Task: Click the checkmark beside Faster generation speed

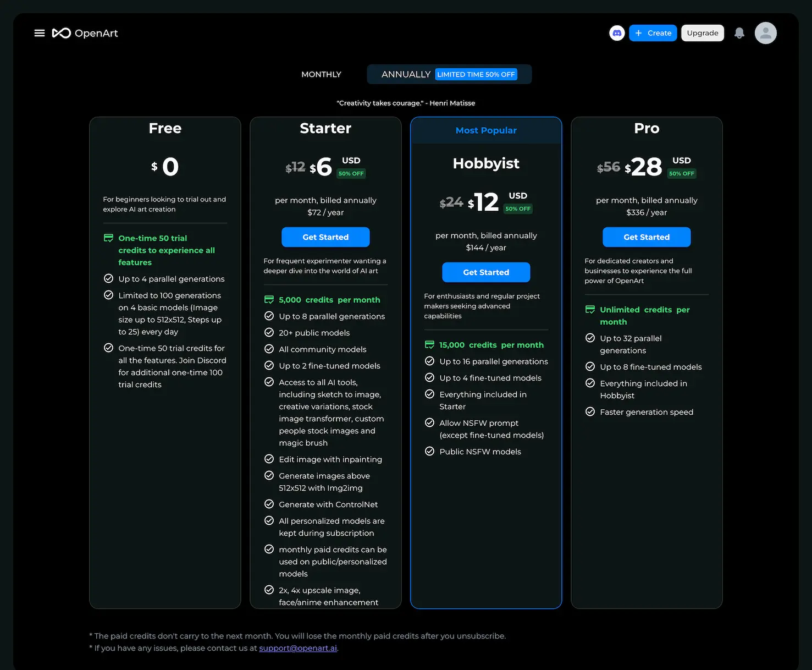Action: (x=590, y=411)
